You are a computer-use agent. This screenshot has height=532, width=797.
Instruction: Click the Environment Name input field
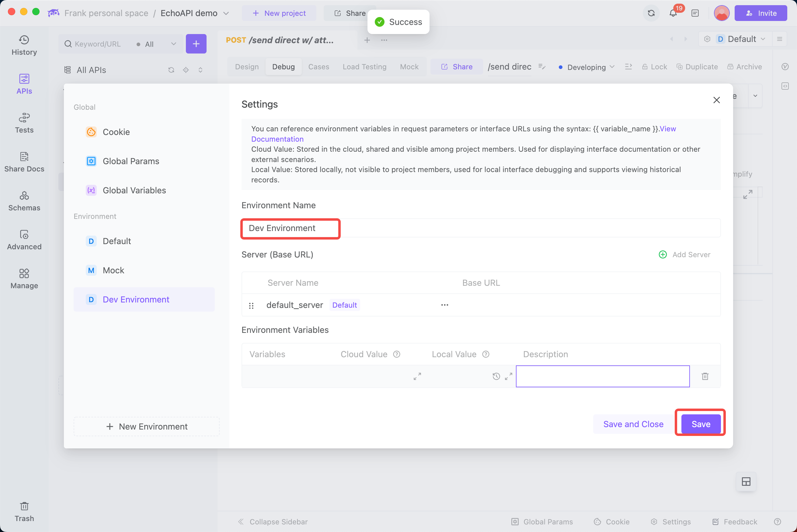click(481, 228)
